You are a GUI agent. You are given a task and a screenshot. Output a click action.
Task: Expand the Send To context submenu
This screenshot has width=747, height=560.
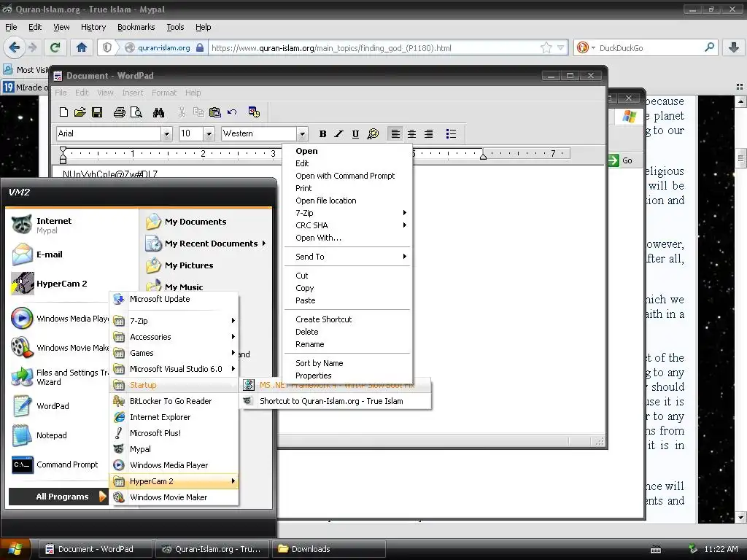pos(348,257)
